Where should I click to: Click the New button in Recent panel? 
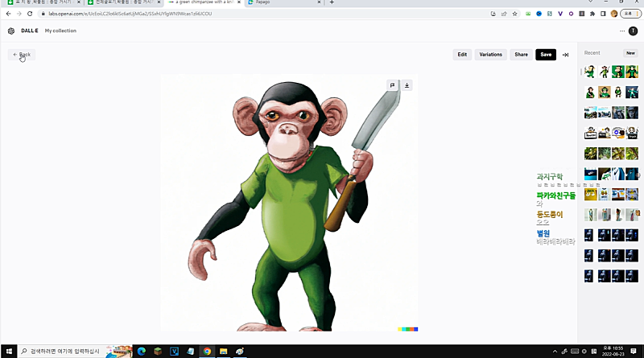630,53
